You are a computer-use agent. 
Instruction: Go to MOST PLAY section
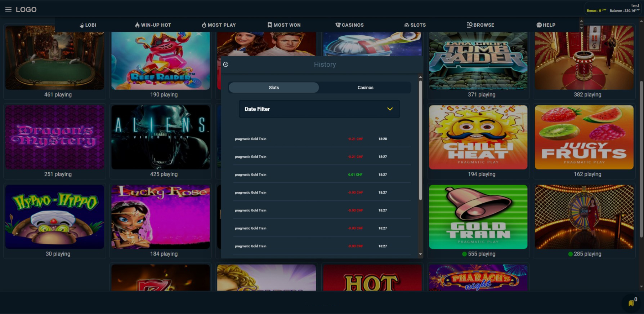219,25
